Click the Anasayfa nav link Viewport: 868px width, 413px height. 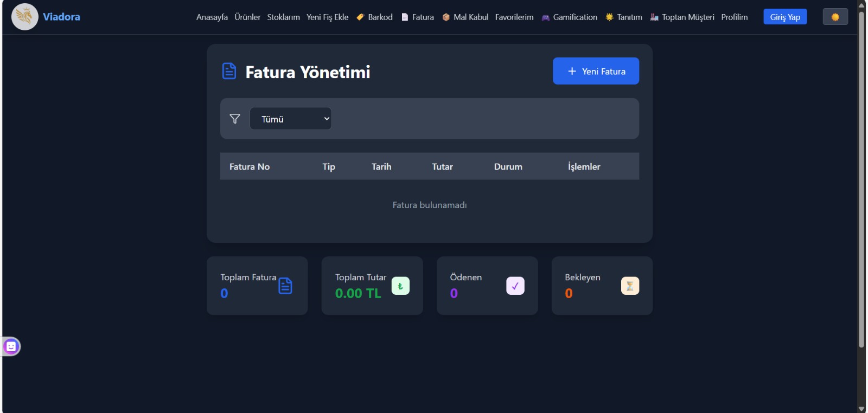pos(212,17)
